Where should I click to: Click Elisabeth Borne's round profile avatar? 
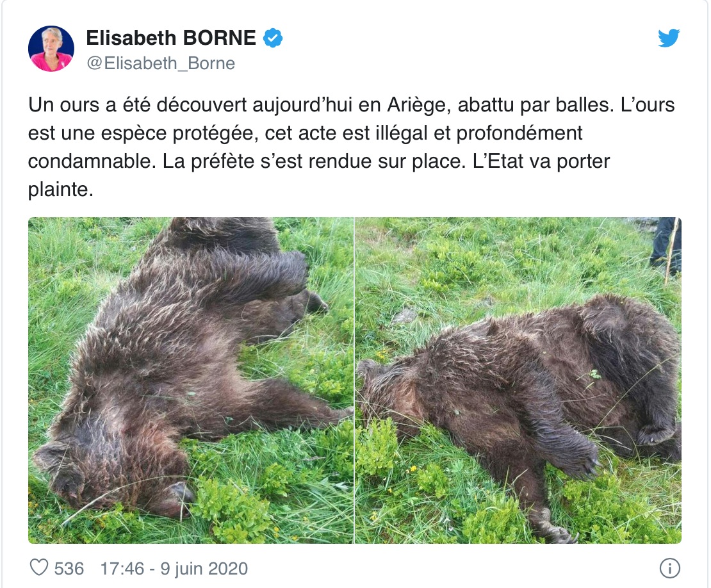click(x=51, y=49)
